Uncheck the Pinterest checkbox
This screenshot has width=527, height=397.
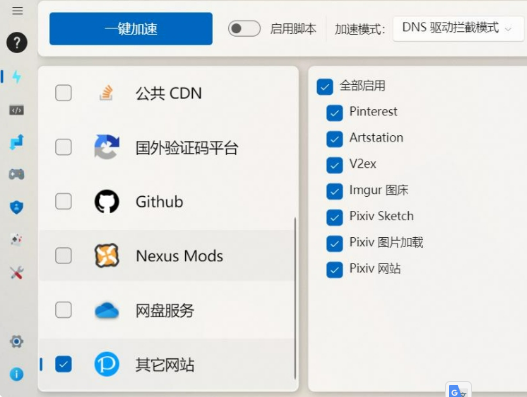(x=334, y=113)
